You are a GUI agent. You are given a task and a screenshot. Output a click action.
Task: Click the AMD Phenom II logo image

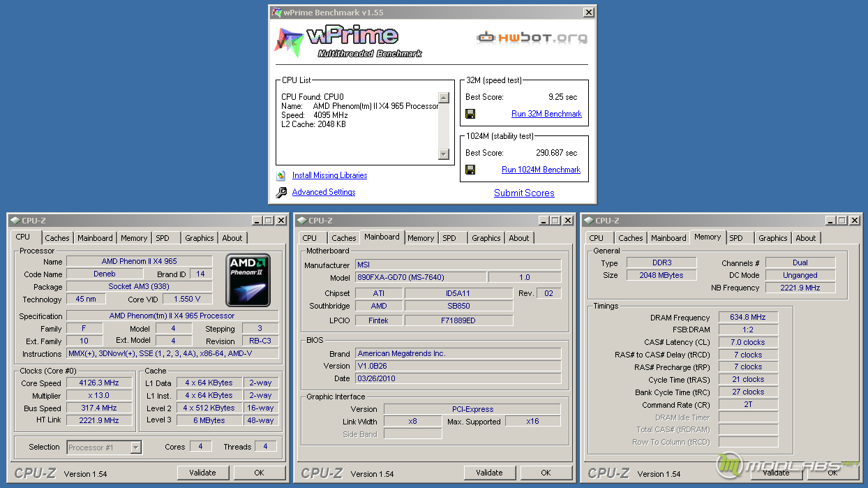pos(248,280)
